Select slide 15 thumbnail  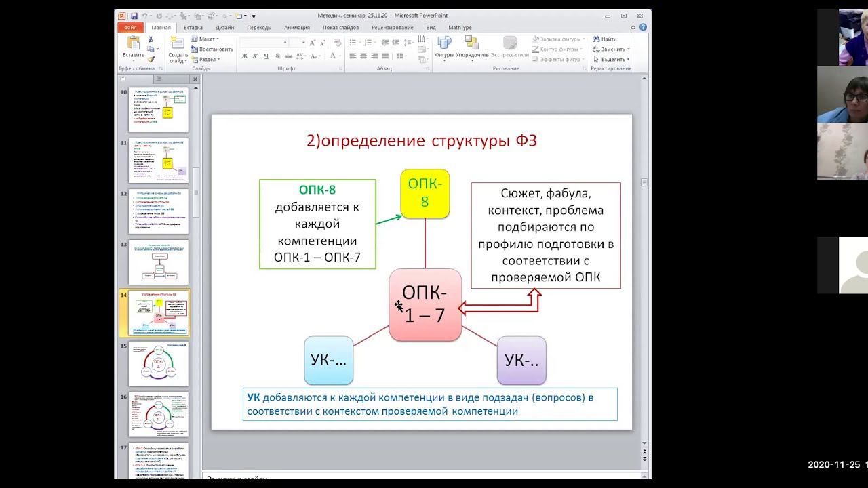pyautogui.click(x=158, y=364)
